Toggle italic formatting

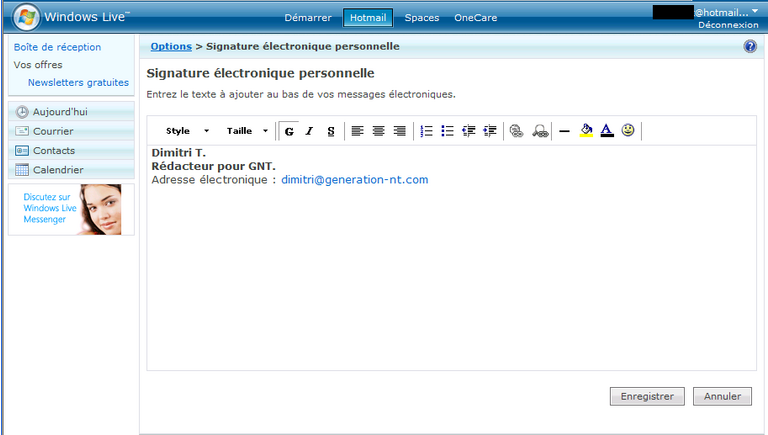pyautogui.click(x=310, y=131)
